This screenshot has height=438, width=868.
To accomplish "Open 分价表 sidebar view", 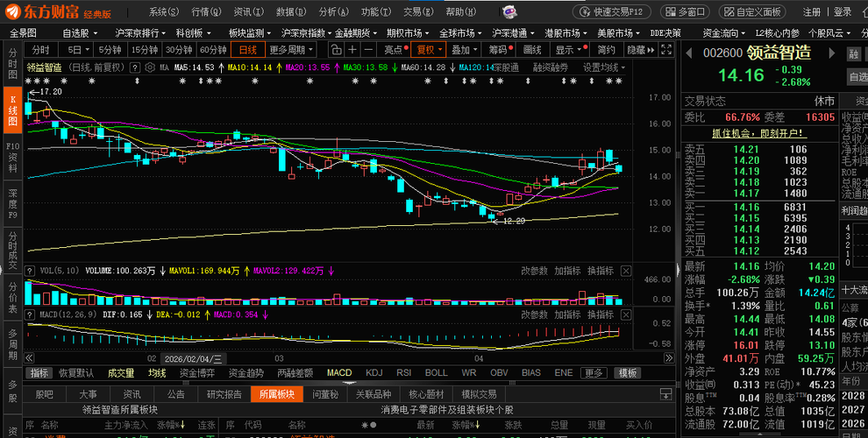I will pos(13,297).
